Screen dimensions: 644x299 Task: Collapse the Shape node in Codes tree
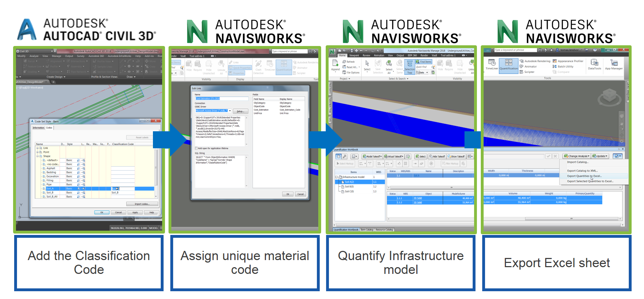tap(38, 156)
